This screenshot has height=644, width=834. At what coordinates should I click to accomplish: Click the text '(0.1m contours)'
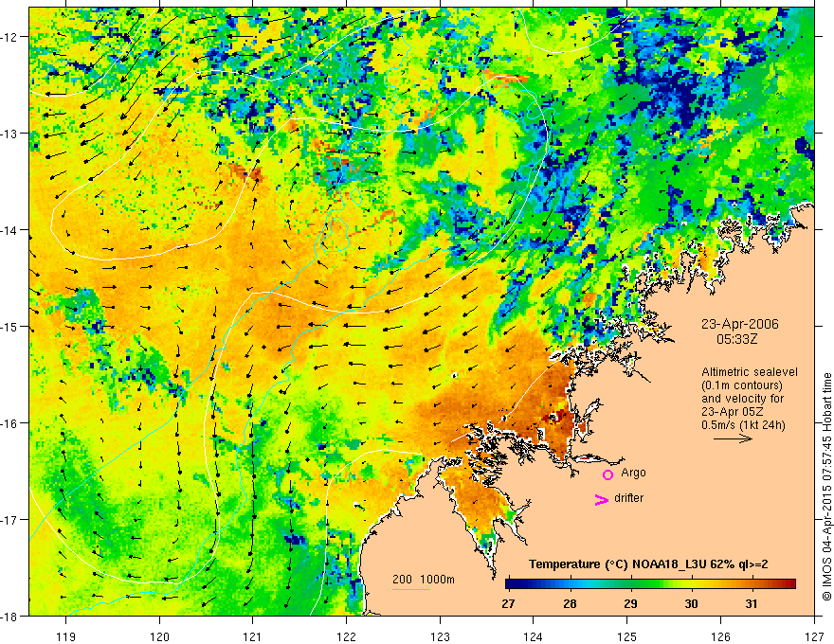point(742,385)
